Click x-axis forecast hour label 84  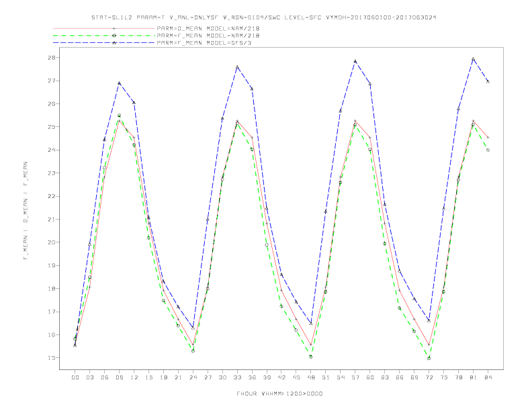(488, 377)
